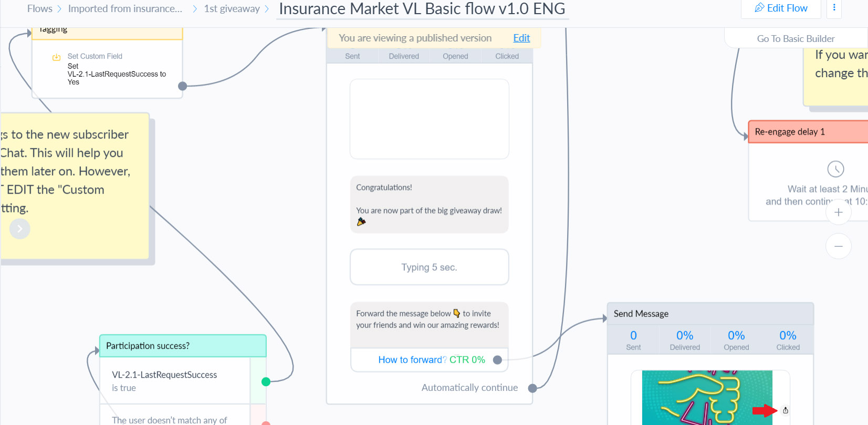The width and height of the screenshot is (868, 425).
Task: Select the forwarding image thumbnail
Action: (707, 398)
